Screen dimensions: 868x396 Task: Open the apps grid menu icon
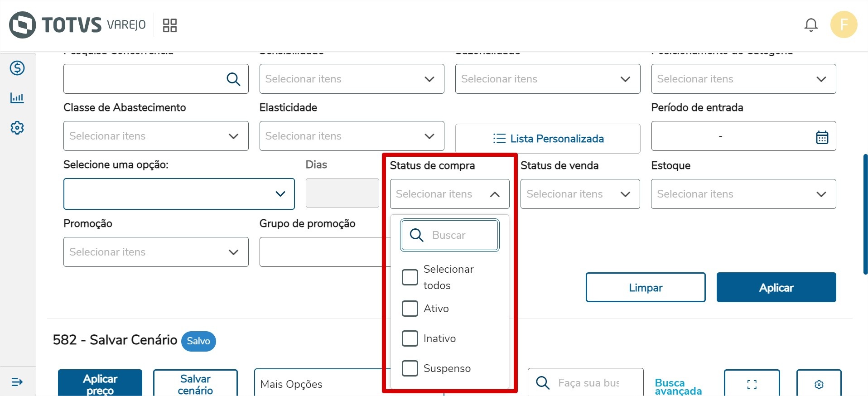[169, 25]
